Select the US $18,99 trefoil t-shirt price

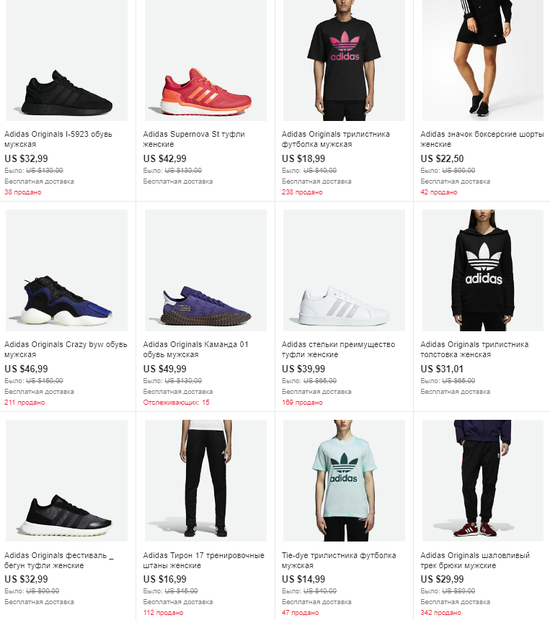click(303, 159)
